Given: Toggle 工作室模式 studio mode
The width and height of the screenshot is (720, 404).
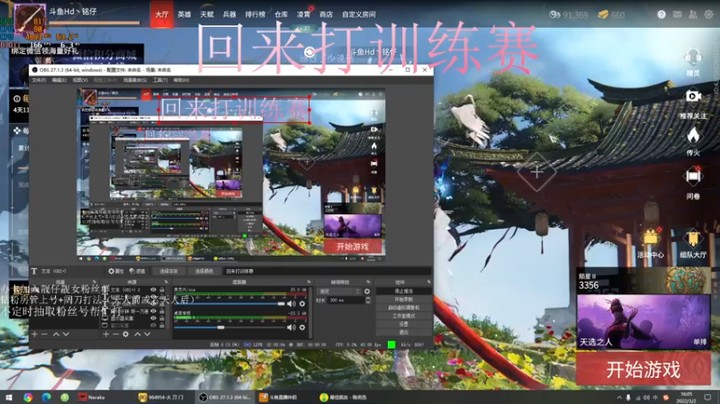Looking at the screenshot, I should tap(404, 316).
